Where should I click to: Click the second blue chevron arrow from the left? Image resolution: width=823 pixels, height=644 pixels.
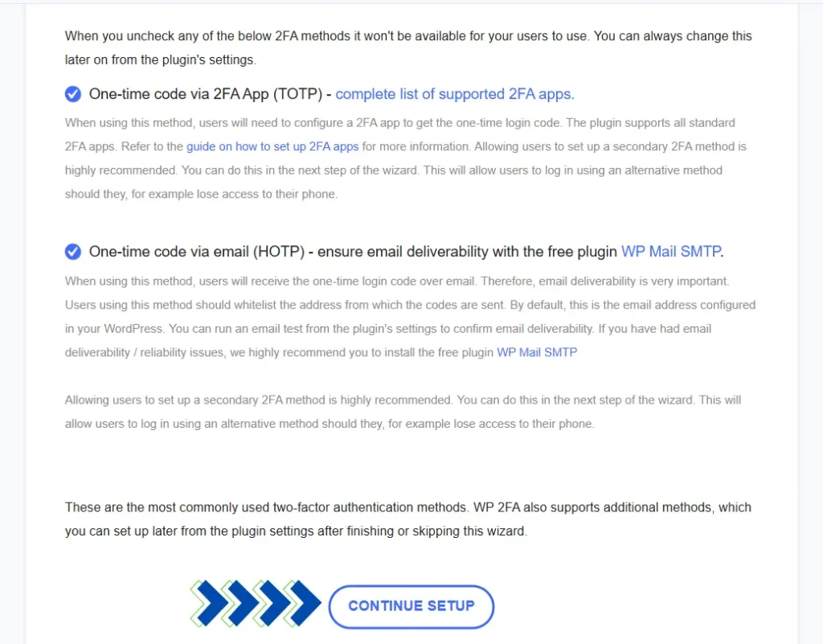click(240, 603)
